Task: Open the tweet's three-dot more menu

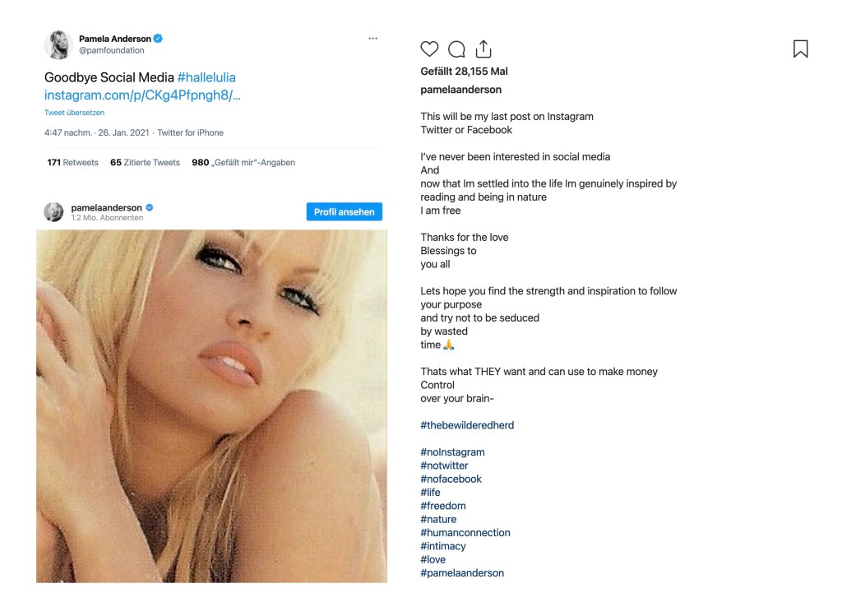Action: (x=372, y=39)
